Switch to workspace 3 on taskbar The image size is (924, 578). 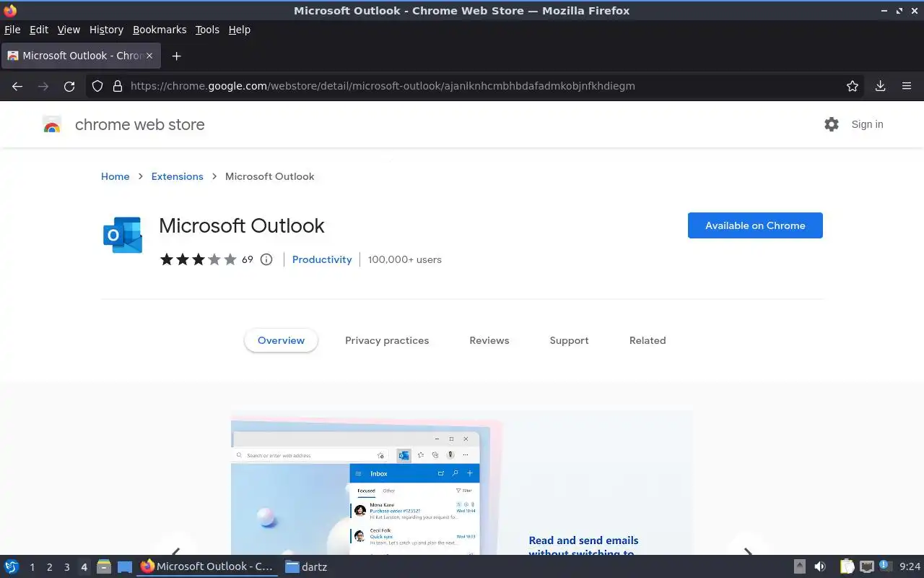pos(66,567)
